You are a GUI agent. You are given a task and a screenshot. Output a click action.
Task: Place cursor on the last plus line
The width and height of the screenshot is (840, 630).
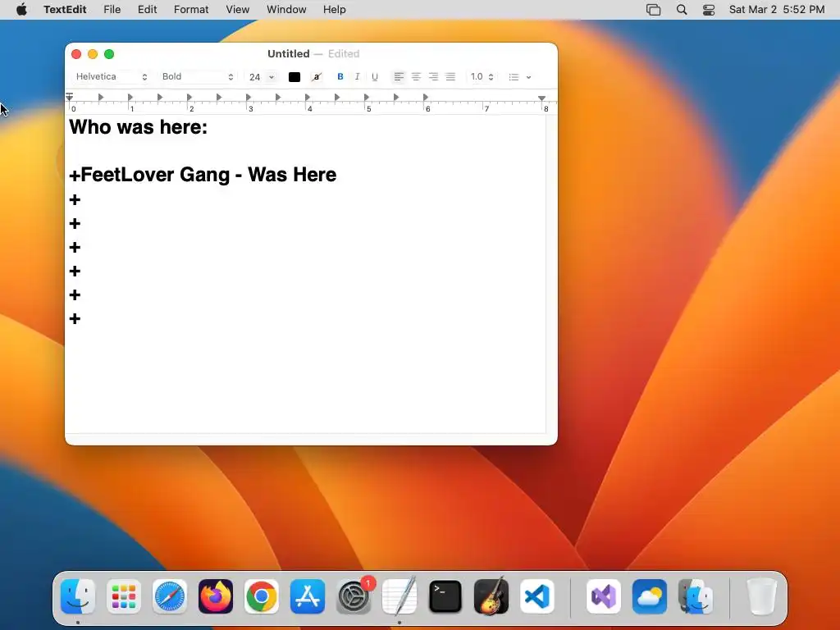[x=75, y=319]
